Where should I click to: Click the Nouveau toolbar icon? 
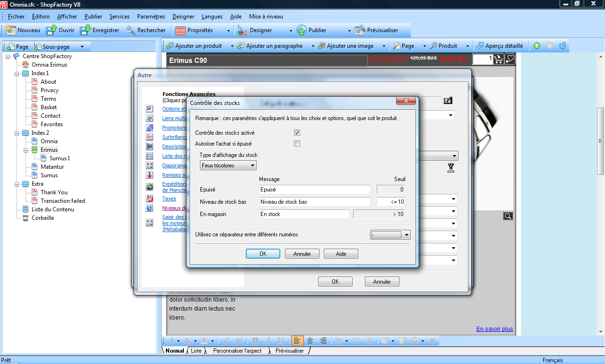tap(11, 30)
